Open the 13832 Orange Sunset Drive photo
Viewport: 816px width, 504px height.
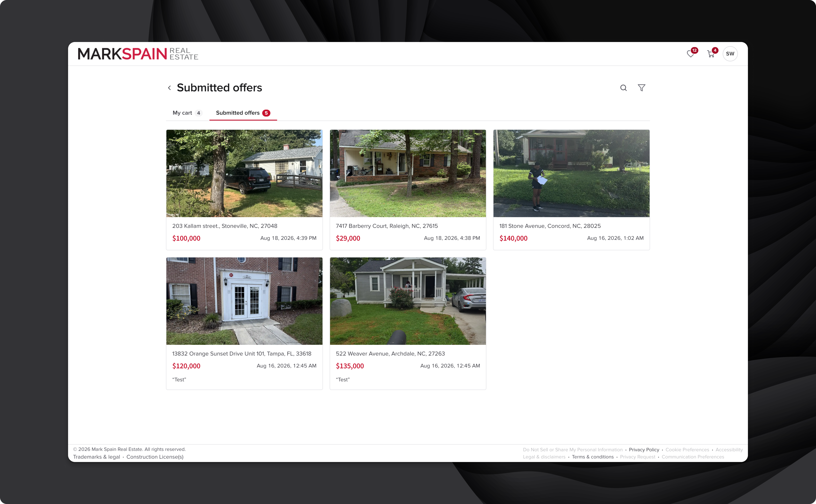[x=244, y=301]
